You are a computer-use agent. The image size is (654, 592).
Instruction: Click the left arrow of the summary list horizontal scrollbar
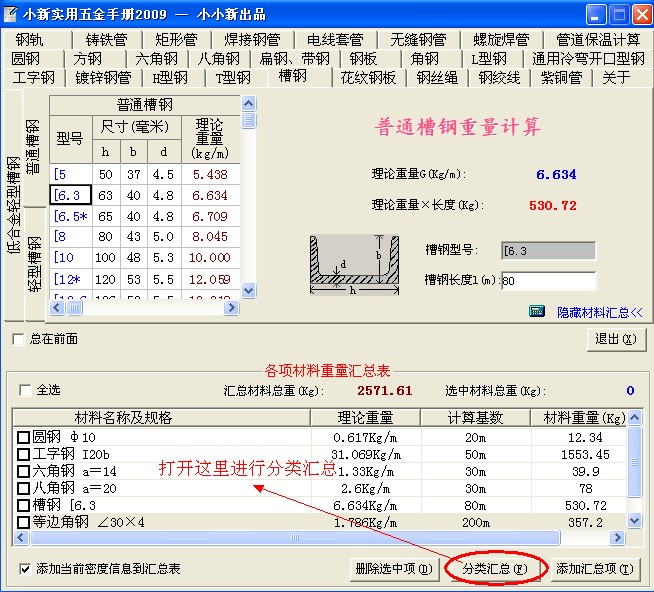[x=21, y=537]
